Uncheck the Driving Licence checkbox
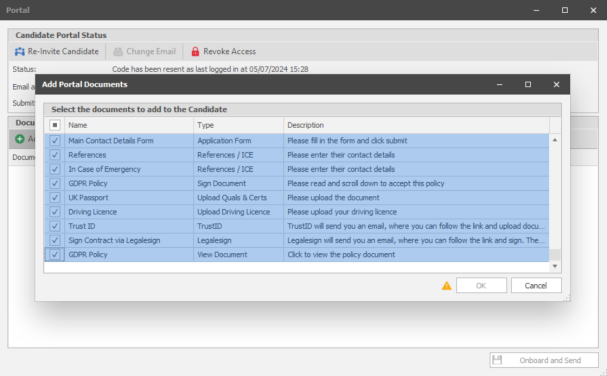Screen dimensions: 607x376 tap(55, 212)
